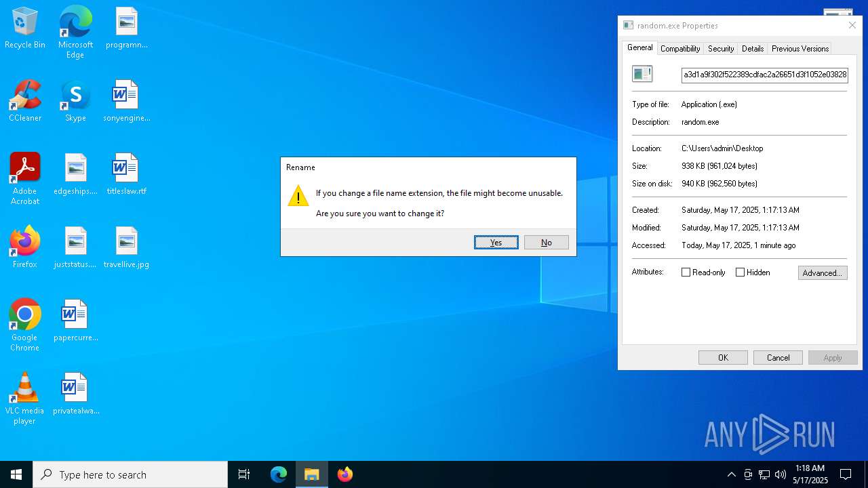
Task: Switch to the Previous Versions tab
Action: 800,49
